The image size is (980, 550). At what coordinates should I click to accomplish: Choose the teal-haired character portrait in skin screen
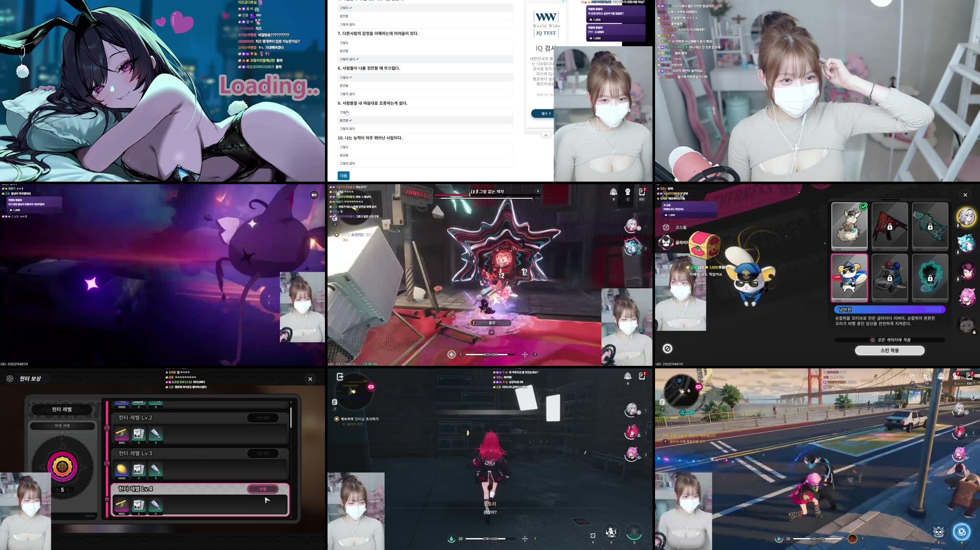pyautogui.click(x=966, y=244)
